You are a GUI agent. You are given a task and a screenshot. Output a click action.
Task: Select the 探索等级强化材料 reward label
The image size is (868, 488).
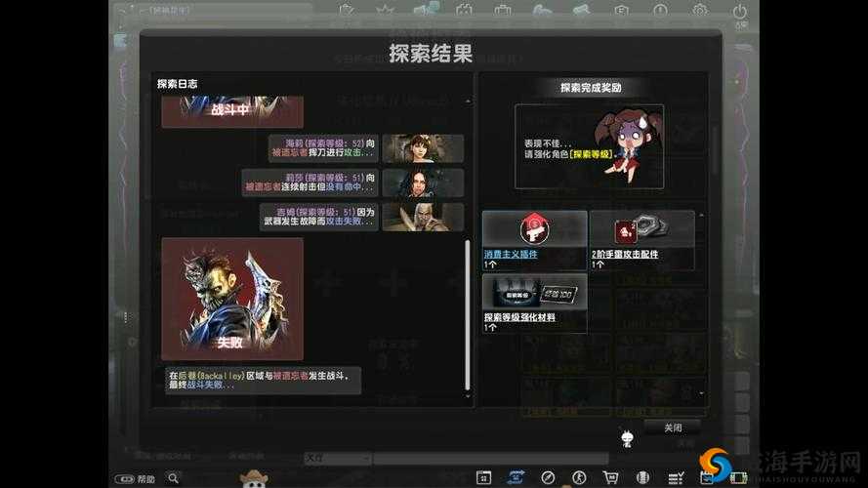pyautogui.click(x=519, y=317)
